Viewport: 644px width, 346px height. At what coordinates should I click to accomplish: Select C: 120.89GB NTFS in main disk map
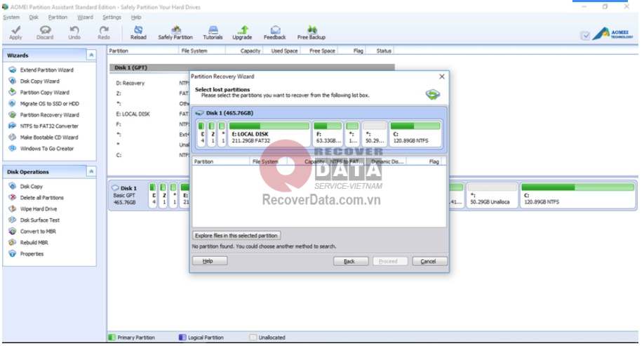(578, 194)
